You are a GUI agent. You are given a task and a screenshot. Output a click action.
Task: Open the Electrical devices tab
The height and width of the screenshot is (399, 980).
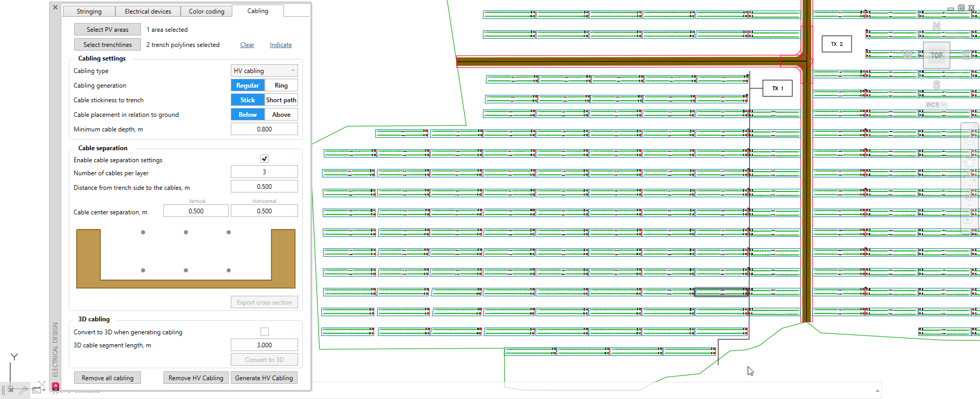coord(148,11)
